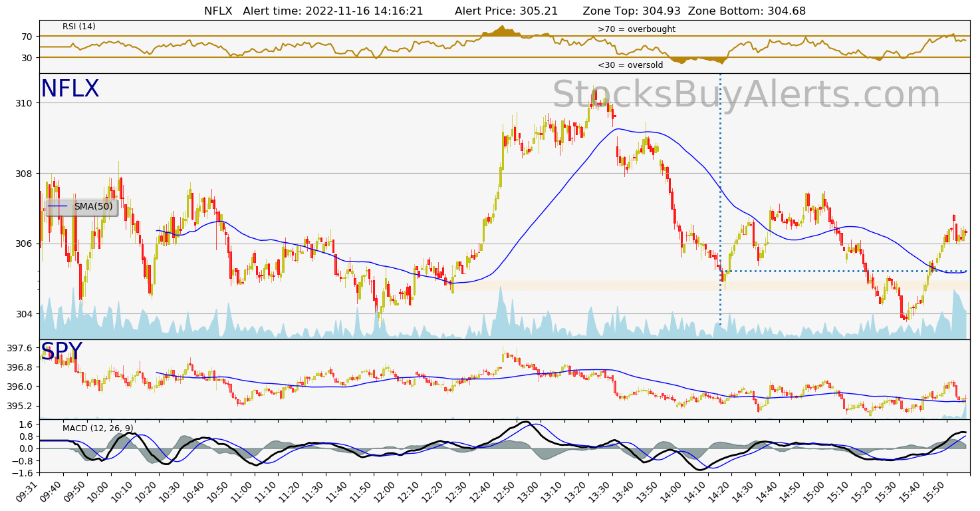Image resolution: width=980 pixels, height=511 pixels.
Task: Click 'Alert Price: 305.21' in the title
Action: tap(505, 11)
